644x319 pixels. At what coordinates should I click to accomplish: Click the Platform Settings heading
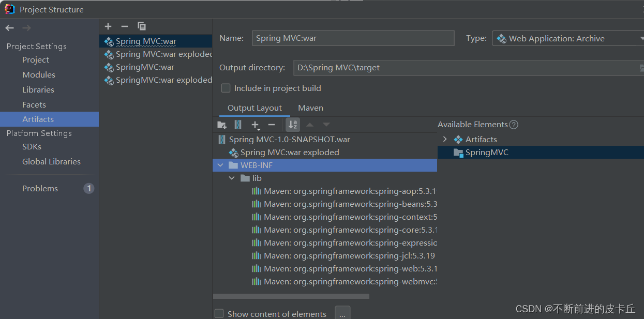[39, 133]
